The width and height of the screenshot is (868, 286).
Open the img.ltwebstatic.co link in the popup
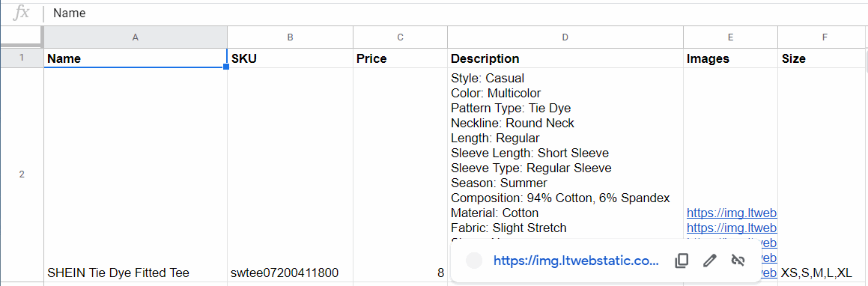click(x=576, y=261)
